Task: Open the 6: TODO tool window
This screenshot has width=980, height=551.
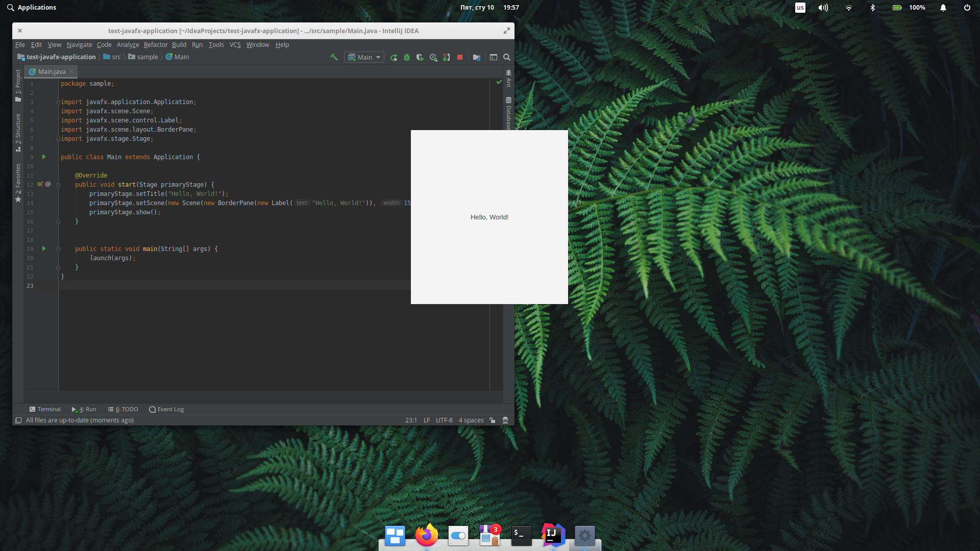Action: pyautogui.click(x=123, y=409)
